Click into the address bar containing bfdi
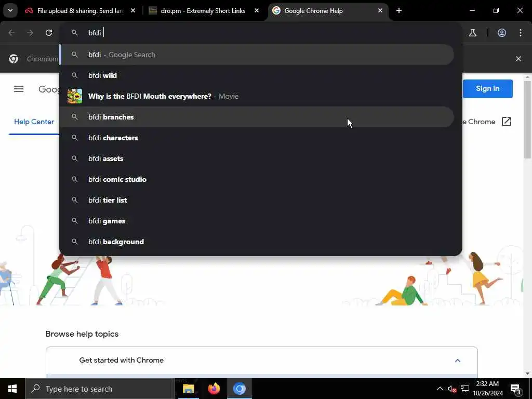Image resolution: width=532 pixels, height=399 pixels. [261, 33]
